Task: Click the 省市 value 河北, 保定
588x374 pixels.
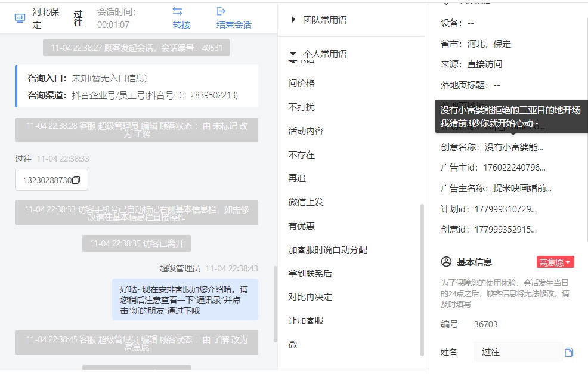Action: [x=489, y=44]
